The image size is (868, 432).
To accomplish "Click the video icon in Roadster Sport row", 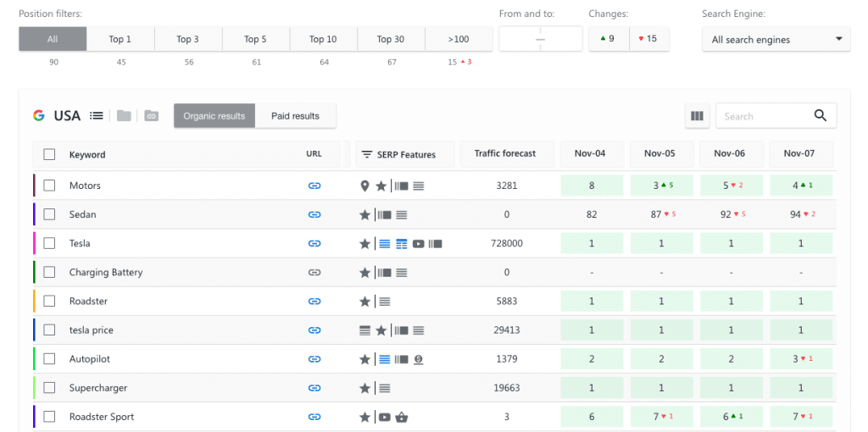I will 385,417.
